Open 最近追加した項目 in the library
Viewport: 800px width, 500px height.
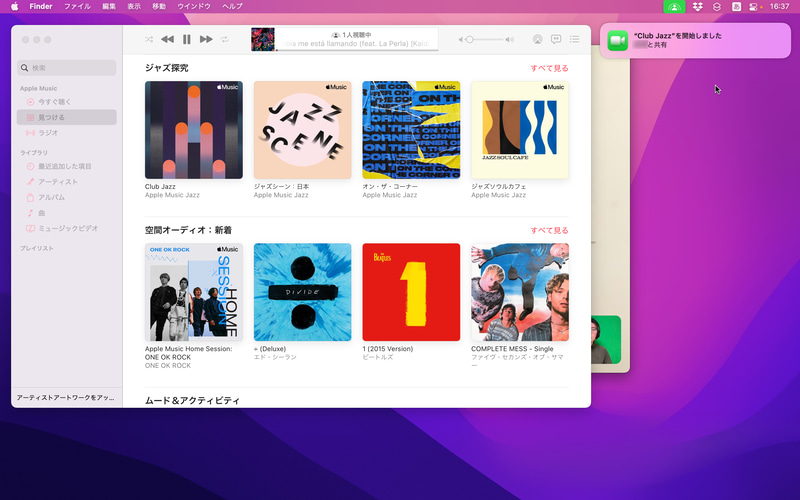(67, 166)
